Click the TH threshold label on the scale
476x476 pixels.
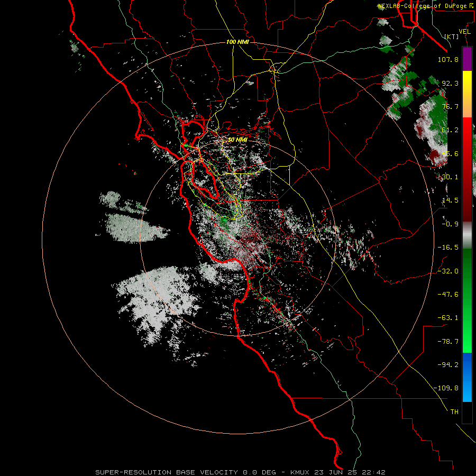(454, 412)
